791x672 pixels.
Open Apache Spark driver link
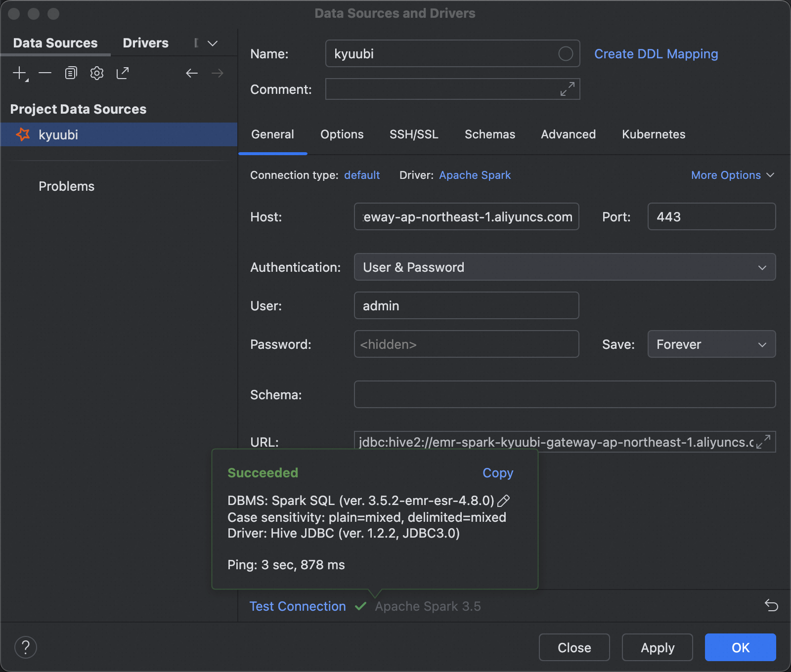pyautogui.click(x=475, y=175)
